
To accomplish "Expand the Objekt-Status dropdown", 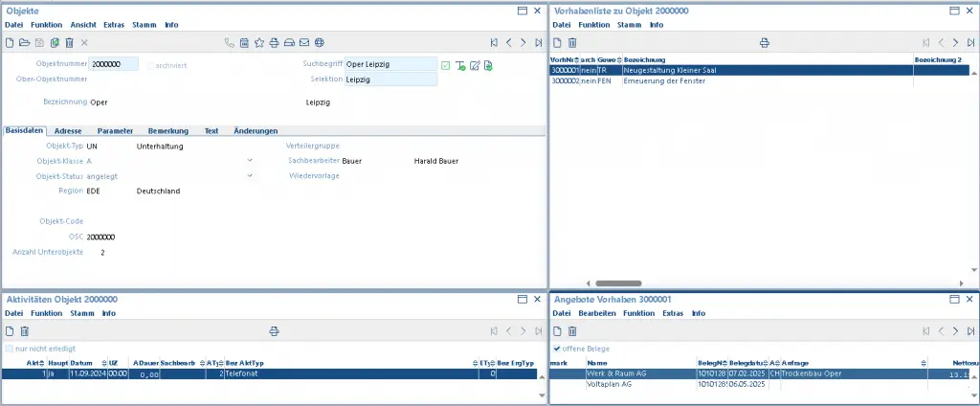I will pyautogui.click(x=251, y=176).
